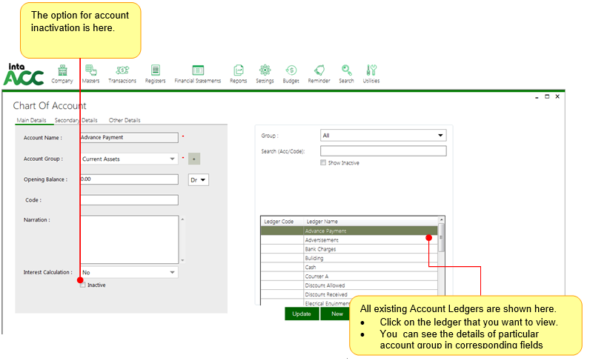Image resolution: width=590 pixels, height=364 pixels.
Task: Open the Group filter dropdown
Action: click(x=441, y=136)
